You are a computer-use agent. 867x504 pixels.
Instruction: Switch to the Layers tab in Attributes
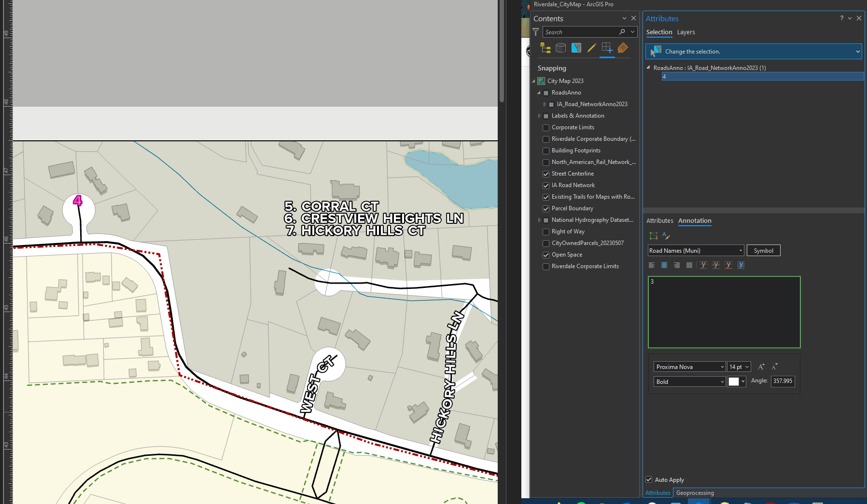(x=686, y=32)
